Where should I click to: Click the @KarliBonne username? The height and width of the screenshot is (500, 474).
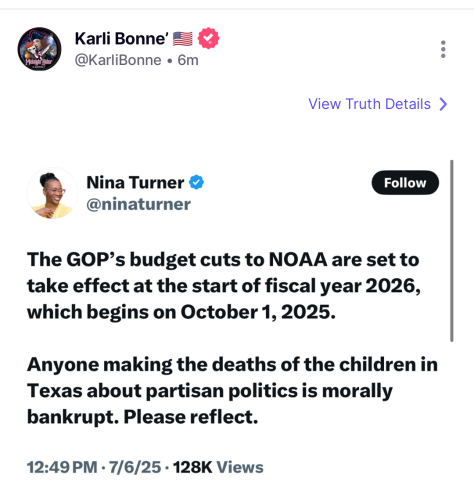(x=118, y=60)
